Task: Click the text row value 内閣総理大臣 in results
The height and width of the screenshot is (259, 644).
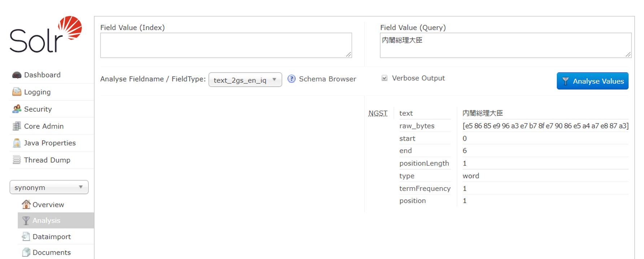Action: tap(483, 113)
